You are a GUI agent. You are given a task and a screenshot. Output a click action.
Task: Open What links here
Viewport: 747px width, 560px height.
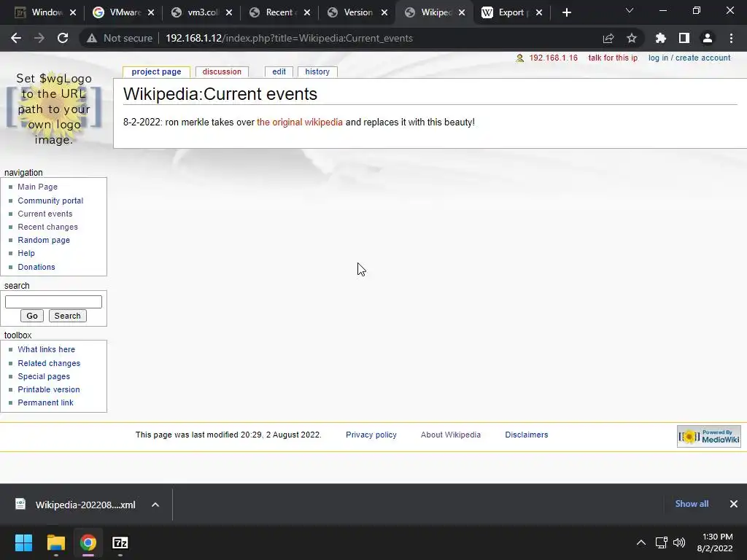point(46,349)
